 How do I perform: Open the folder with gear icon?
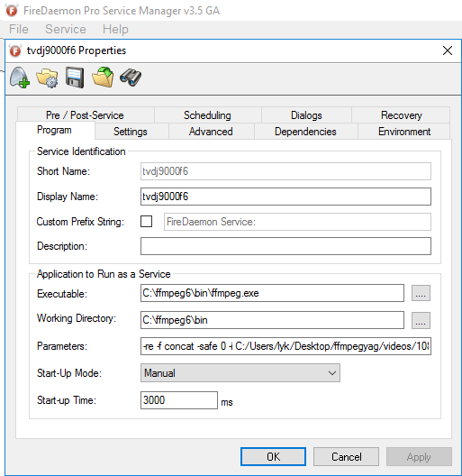pyautogui.click(x=47, y=78)
